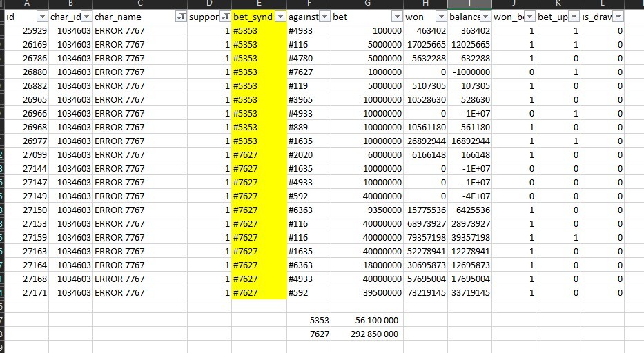Select won value 26892944
The width and height of the screenshot is (644, 353).
425,141
